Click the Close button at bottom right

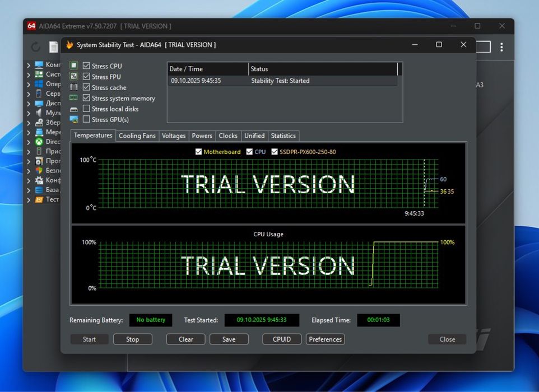coord(447,339)
